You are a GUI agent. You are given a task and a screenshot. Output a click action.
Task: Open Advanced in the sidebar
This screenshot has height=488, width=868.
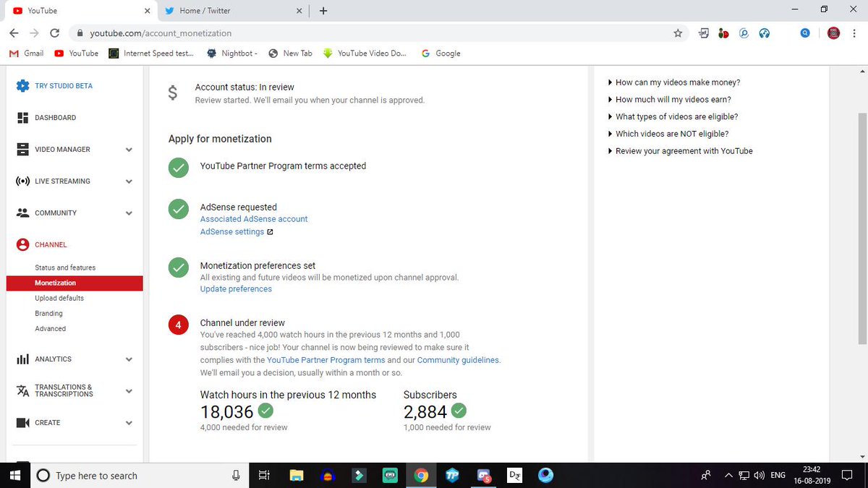pos(50,328)
